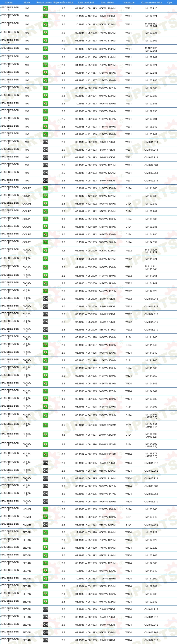Click PB icon in COUPE M 104.980 row
The height and width of the screenshot is (644, 177).
pos(45,234)
